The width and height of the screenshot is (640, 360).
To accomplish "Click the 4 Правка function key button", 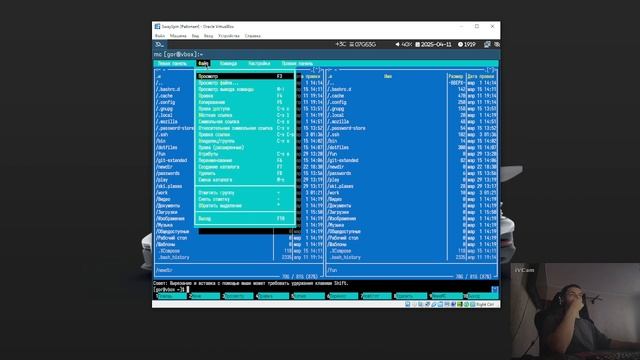I will coord(272,296).
